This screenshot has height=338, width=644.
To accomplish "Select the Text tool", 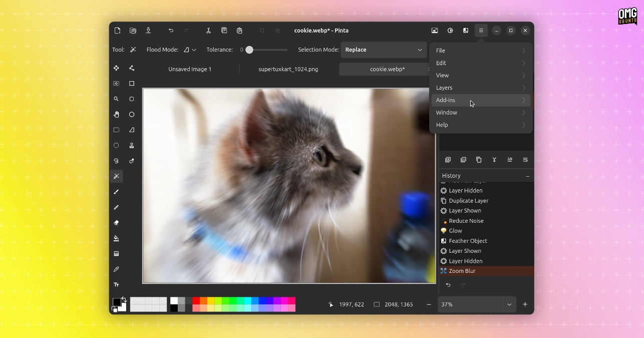I will click(116, 284).
